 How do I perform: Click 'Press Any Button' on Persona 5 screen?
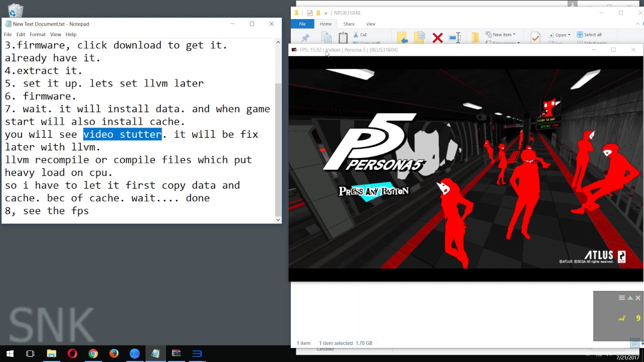point(373,191)
